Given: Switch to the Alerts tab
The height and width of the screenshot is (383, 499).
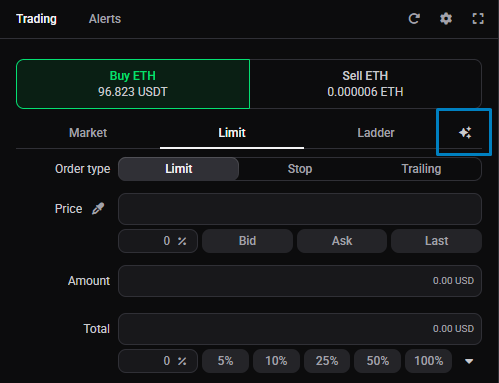Looking at the screenshot, I should (x=105, y=19).
